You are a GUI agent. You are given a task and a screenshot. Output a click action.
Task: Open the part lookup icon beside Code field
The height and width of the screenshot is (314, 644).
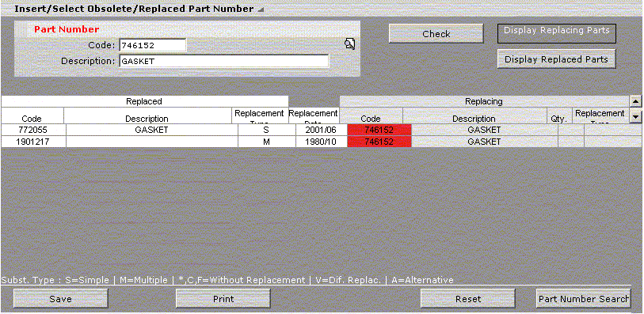point(350,44)
